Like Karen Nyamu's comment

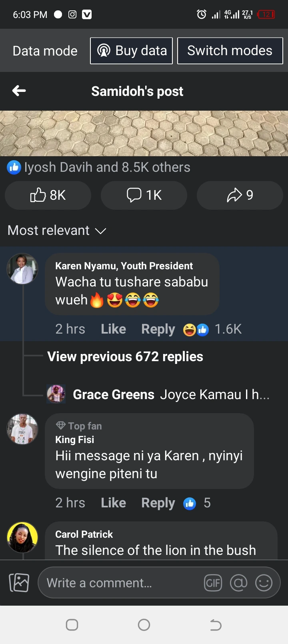point(113,329)
